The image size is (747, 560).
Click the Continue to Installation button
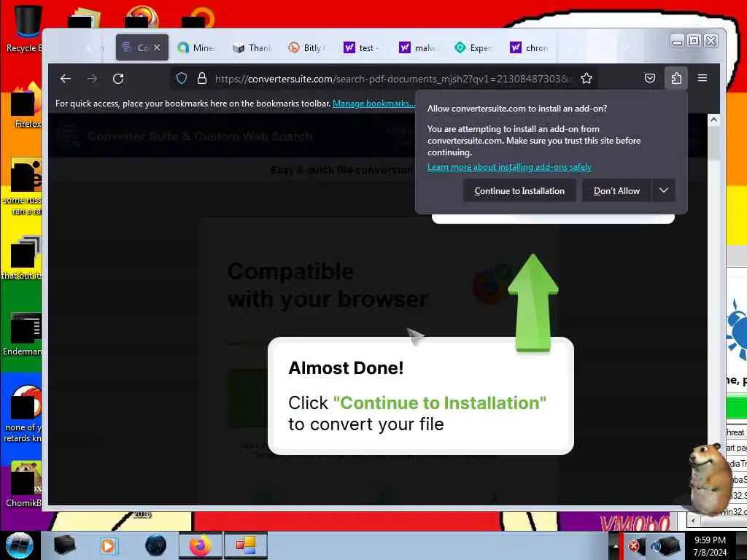pos(519,191)
